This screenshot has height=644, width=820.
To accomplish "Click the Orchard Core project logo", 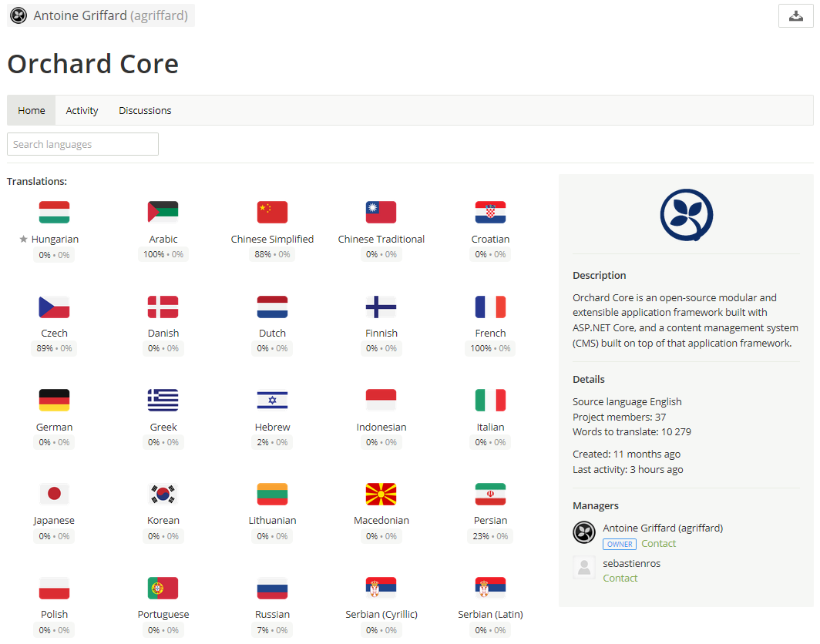I will 686,215.
